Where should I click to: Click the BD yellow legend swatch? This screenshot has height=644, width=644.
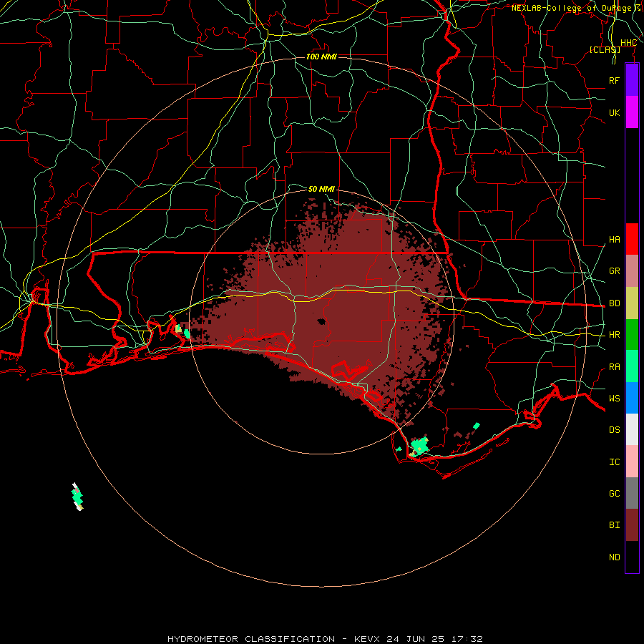(x=632, y=303)
